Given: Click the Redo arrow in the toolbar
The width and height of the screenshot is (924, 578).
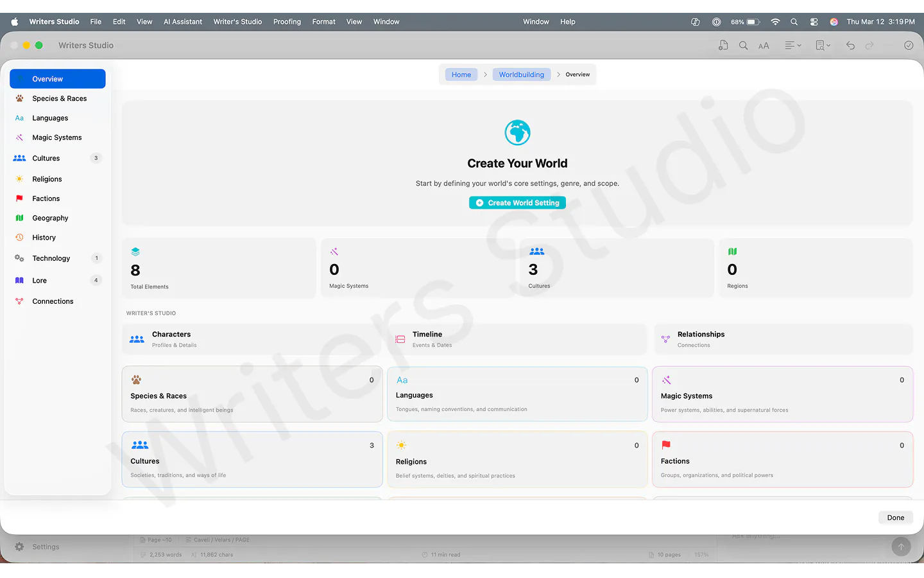Looking at the screenshot, I should (x=869, y=46).
